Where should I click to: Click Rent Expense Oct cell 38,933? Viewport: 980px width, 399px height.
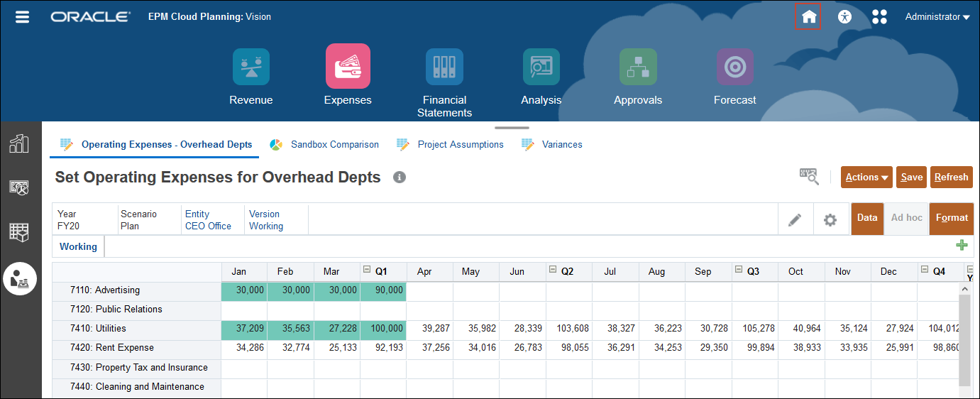(x=801, y=348)
